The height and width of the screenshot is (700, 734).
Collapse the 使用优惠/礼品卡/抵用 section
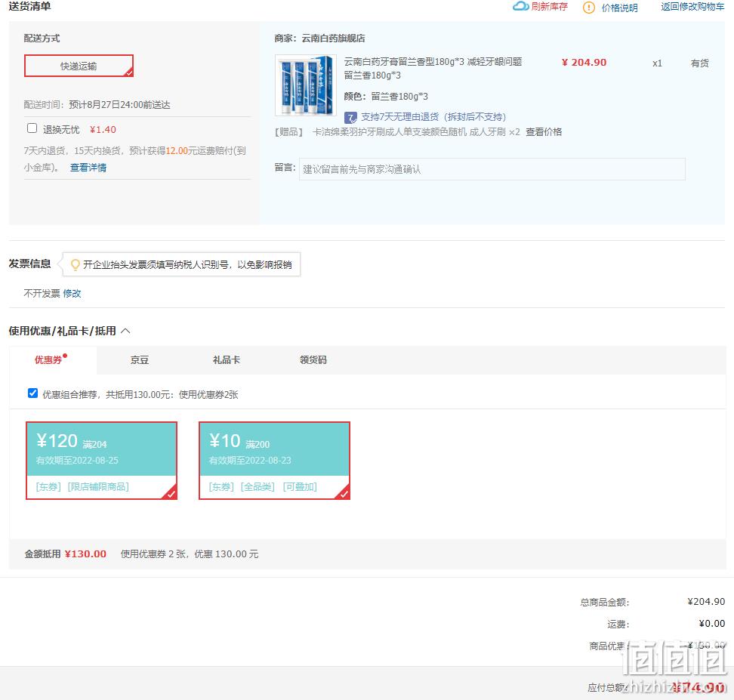click(125, 331)
